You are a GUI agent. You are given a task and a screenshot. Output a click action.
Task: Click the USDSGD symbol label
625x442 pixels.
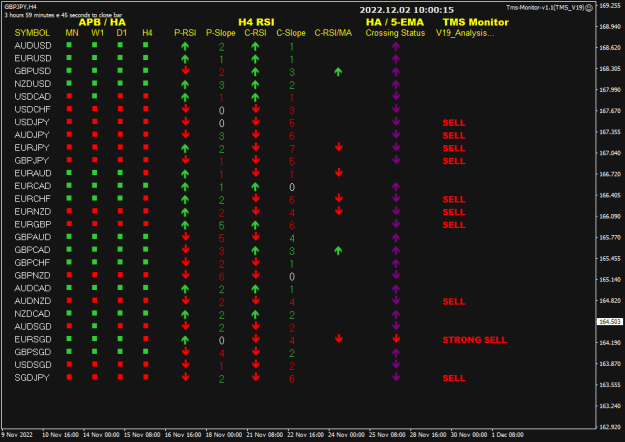(x=33, y=365)
